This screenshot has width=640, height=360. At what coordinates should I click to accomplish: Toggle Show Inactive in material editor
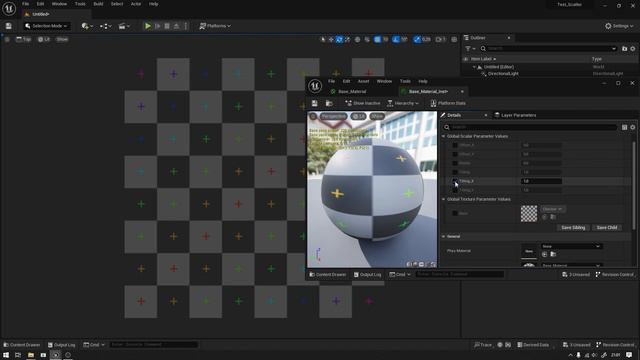[362, 104]
